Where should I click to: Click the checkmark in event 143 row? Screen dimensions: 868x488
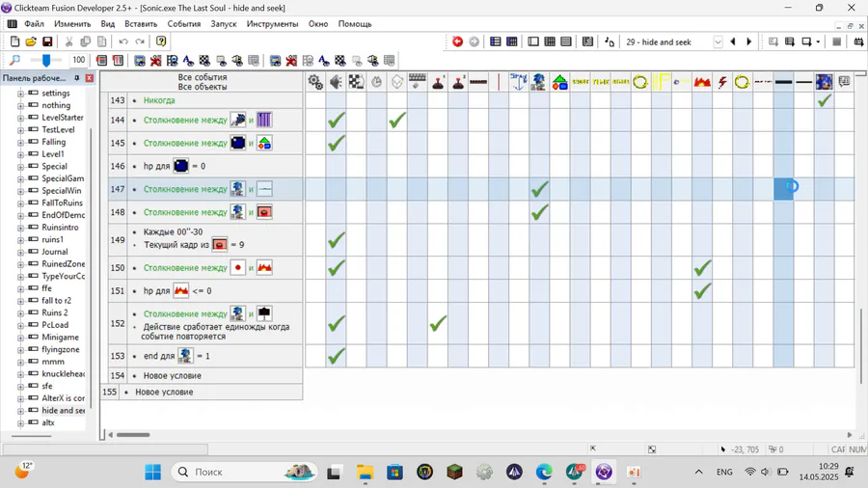click(825, 100)
